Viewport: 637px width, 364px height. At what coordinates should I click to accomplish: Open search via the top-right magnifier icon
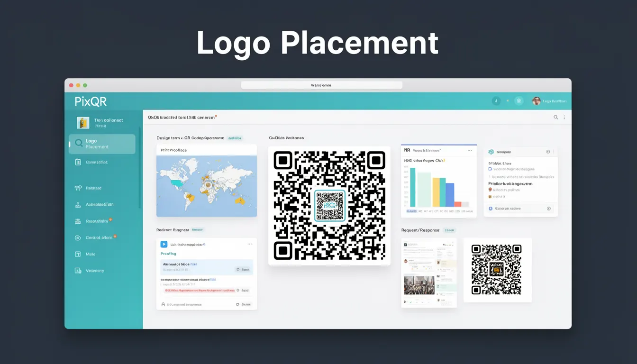(556, 117)
